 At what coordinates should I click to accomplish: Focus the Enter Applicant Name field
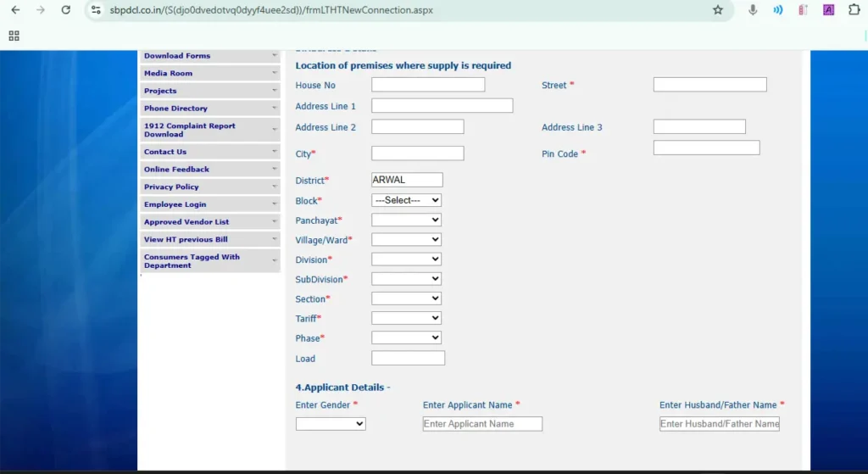point(482,424)
